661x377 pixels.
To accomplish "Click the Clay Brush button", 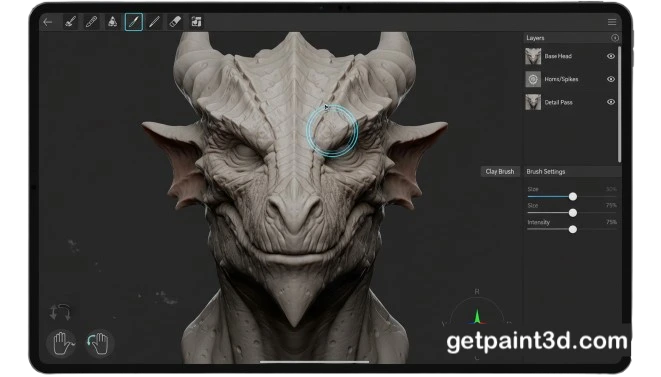I will 500,172.
